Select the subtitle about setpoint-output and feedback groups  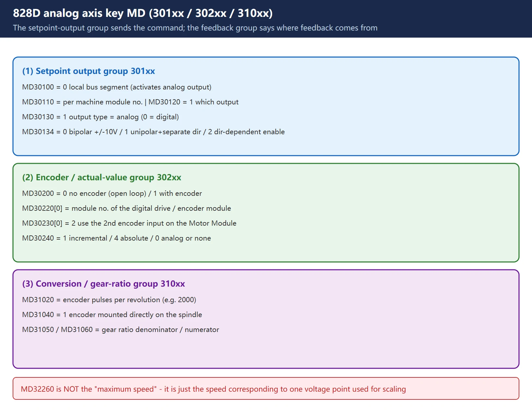click(x=195, y=28)
